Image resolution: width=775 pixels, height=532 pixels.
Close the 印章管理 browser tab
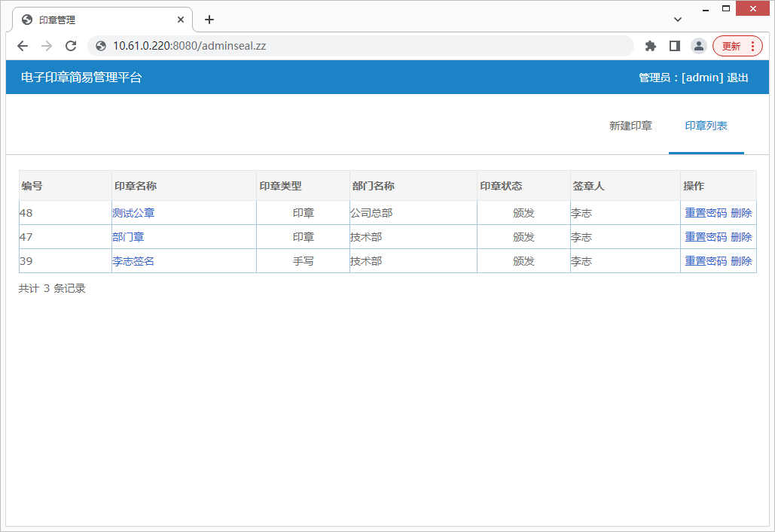(x=181, y=20)
